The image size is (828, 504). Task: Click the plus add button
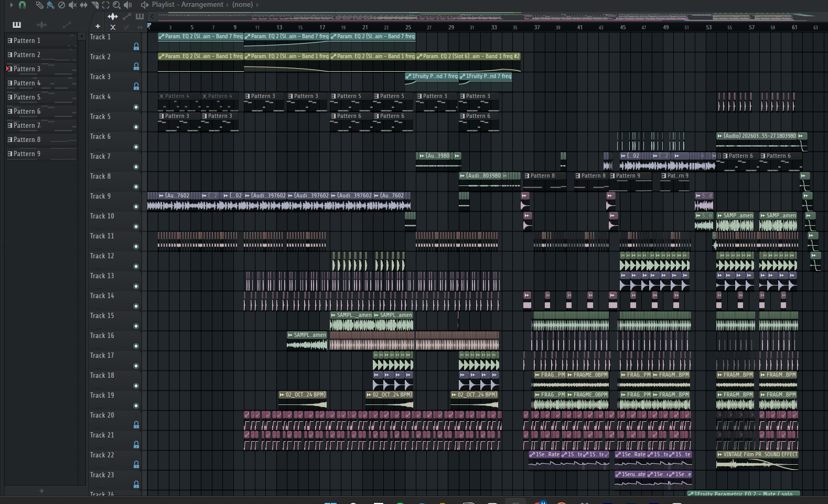tap(98, 26)
